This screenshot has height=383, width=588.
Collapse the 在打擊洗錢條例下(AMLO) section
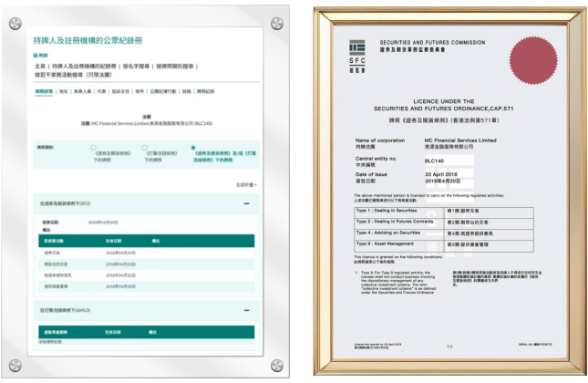tap(246, 311)
